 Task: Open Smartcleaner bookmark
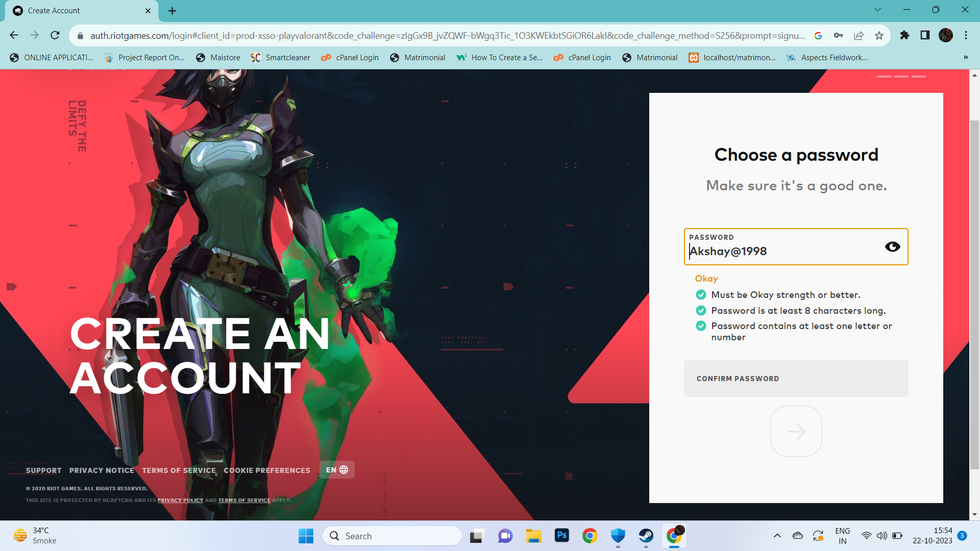pyautogui.click(x=280, y=58)
